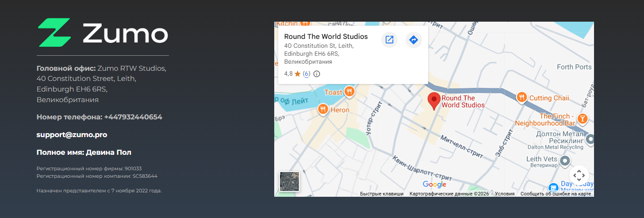644x218 pixels.
Task: Click the Быстрые клавиши map button
Action: click(x=382, y=194)
